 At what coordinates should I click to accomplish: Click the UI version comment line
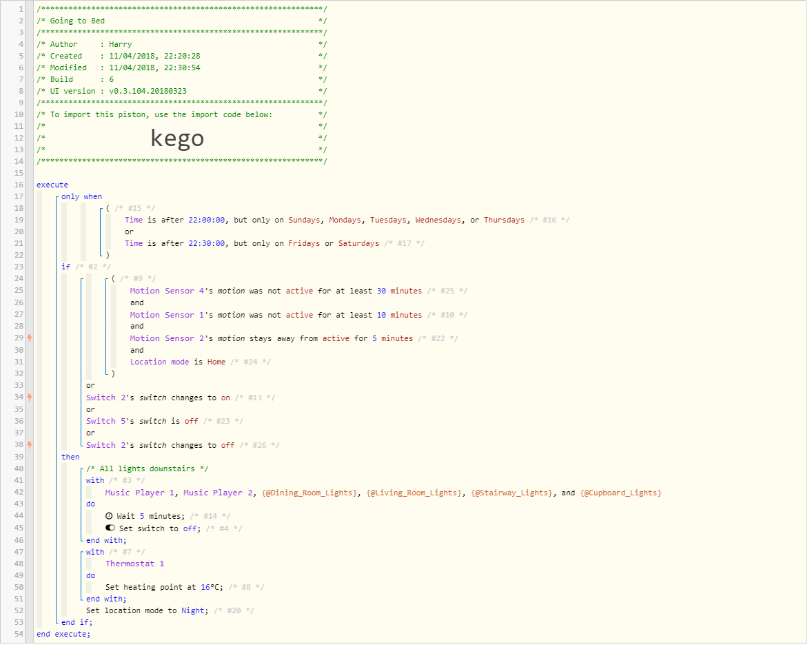coord(182,92)
